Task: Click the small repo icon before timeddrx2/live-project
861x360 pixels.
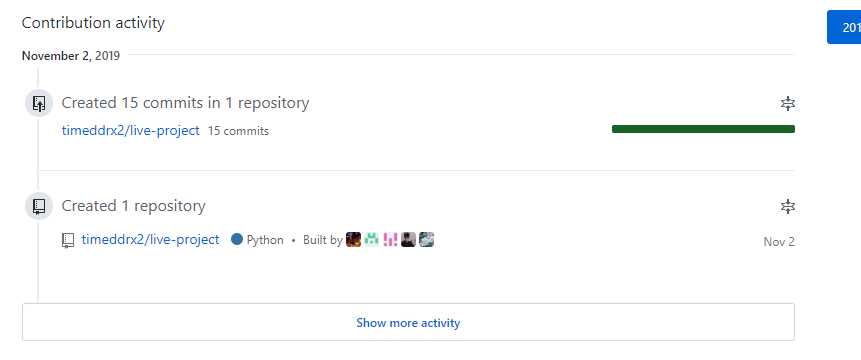Action: [68, 240]
